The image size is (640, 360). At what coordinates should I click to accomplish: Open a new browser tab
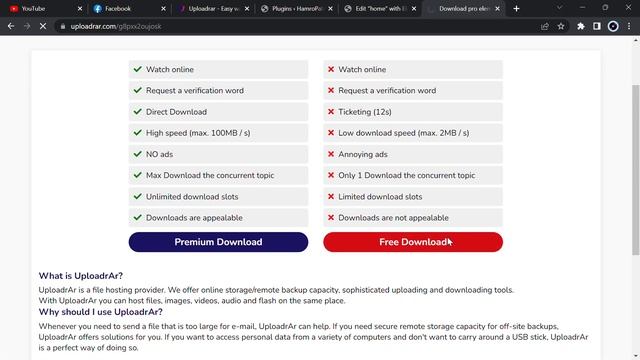(x=516, y=9)
